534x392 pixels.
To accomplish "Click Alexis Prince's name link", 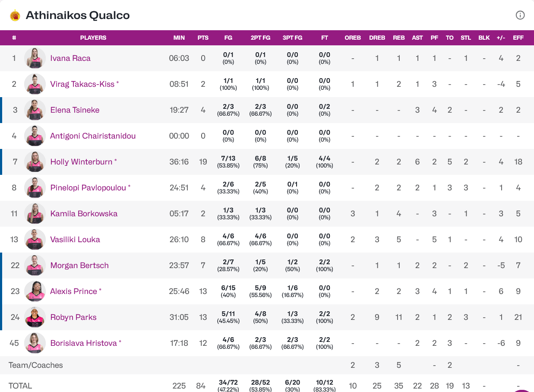I will pos(73,291).
